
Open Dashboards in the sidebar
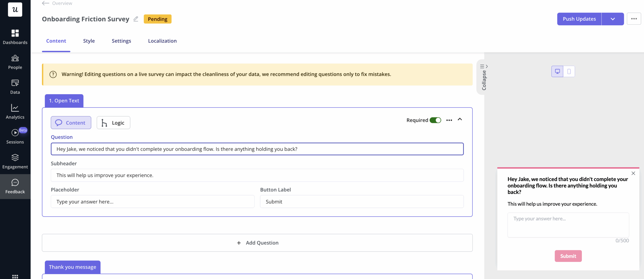pos(15,37)
